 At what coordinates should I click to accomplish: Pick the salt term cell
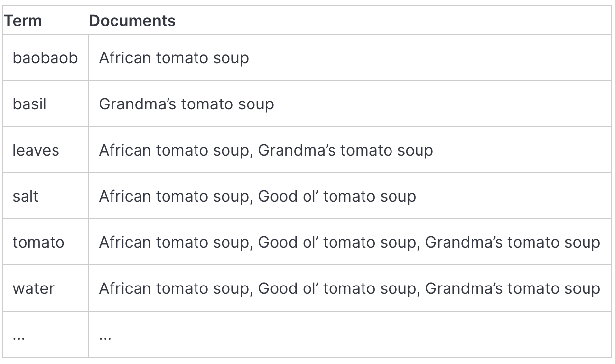(x=26, y=196)
